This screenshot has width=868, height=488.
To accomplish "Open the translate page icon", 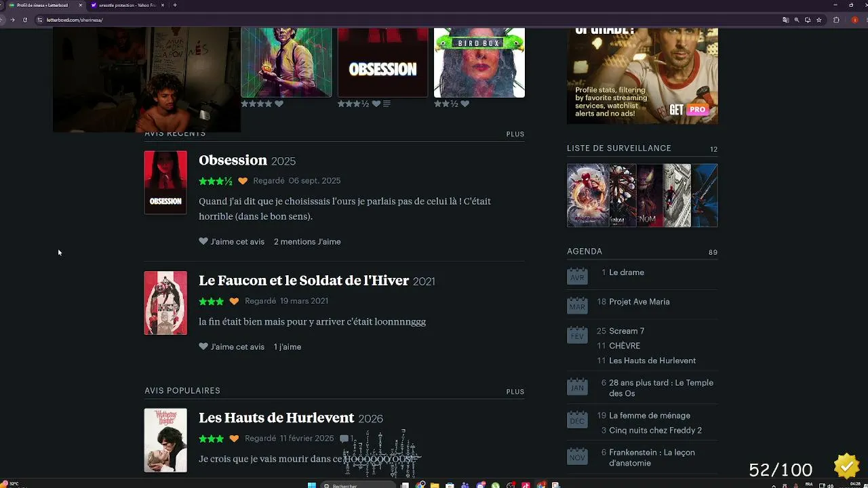I will [x=786, y=20].
